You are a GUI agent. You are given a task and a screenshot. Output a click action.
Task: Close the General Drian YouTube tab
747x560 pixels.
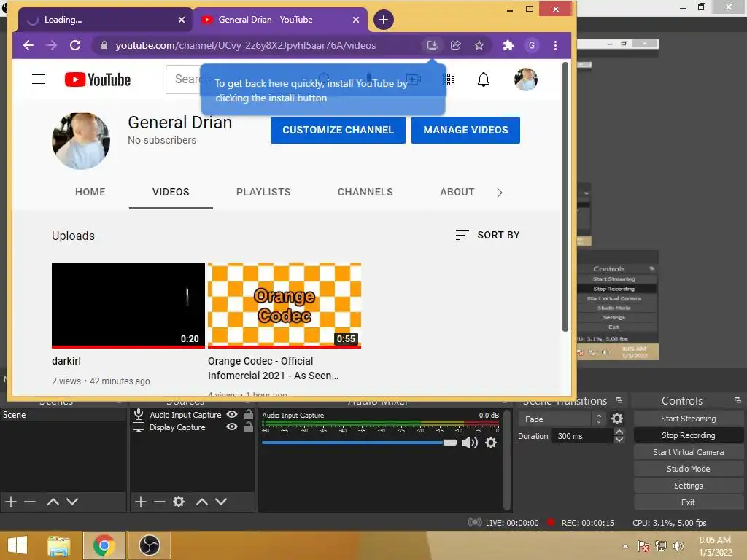pyautogui.click(x=356, y=20)
